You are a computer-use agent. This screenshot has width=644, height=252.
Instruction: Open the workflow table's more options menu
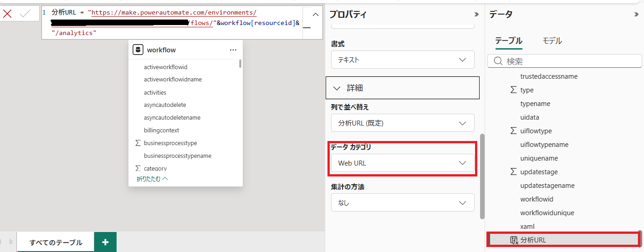[233, 50]
